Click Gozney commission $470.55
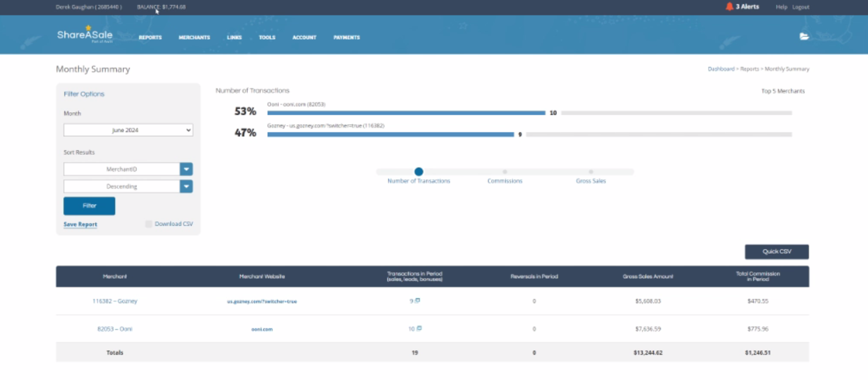868x380 pixels. pos(758,301)
